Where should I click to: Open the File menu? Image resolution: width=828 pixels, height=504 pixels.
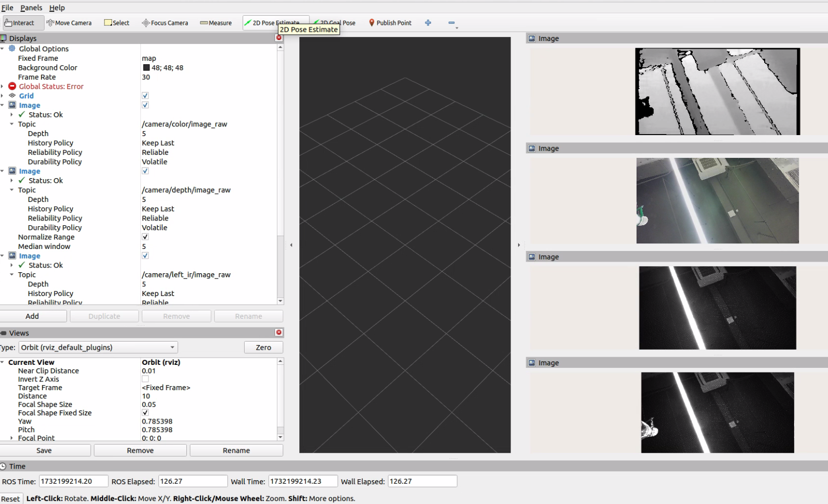click(x=7, y=8)
